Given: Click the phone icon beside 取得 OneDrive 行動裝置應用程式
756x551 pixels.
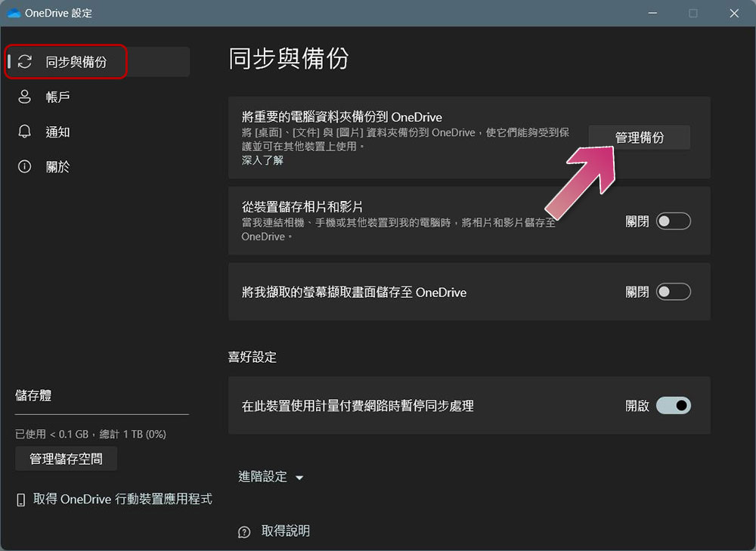Looking at the screenshot, I should click(20, 500).
